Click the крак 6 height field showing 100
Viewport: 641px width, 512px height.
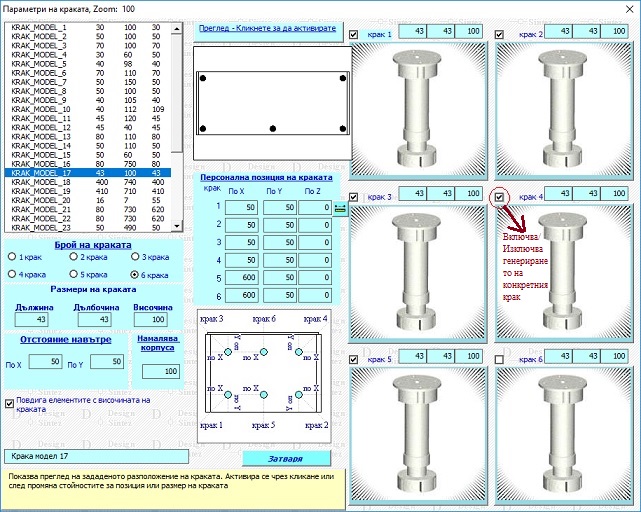click(614, 356)
